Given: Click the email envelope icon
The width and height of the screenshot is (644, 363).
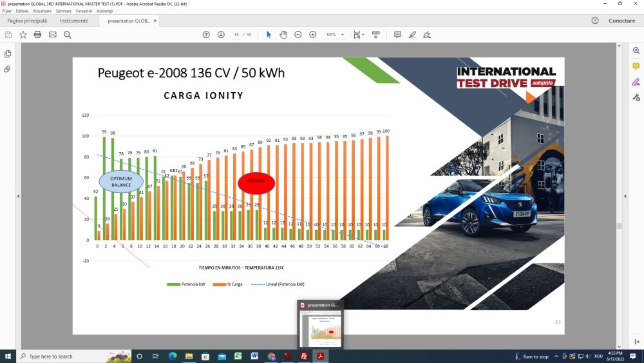Looking at the screenshot, I should (x=53, y=35).
